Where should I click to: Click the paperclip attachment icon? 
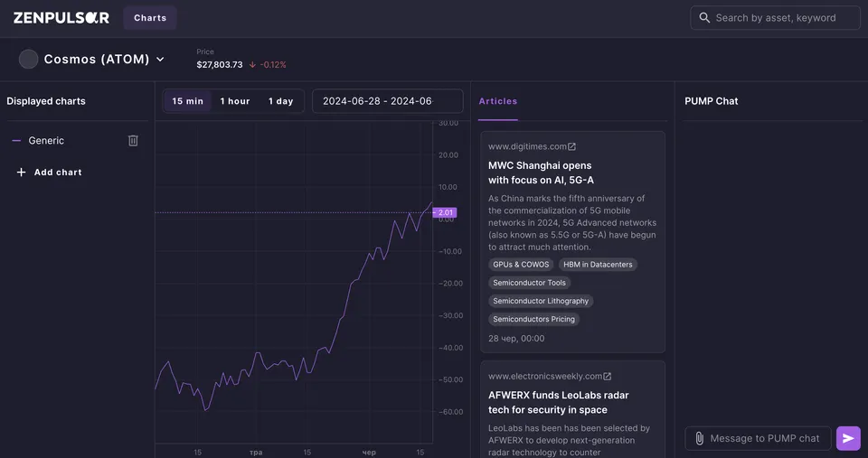point(699,438)
